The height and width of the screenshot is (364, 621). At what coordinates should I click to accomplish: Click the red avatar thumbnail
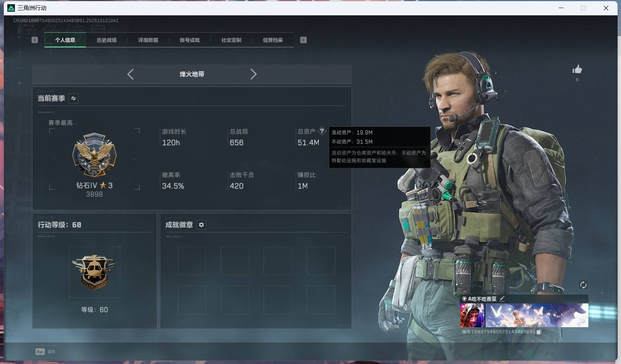[x=472, y=315]
